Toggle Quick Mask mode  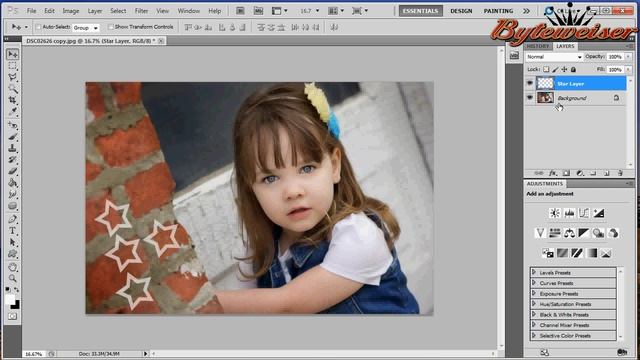tap(13, 316)
